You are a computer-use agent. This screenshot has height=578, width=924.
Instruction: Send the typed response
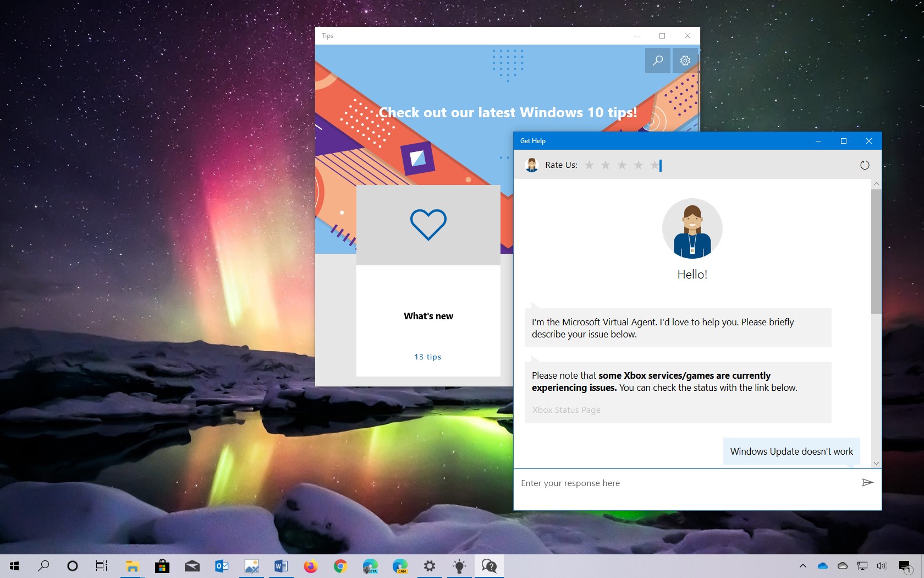click(867, 483)
